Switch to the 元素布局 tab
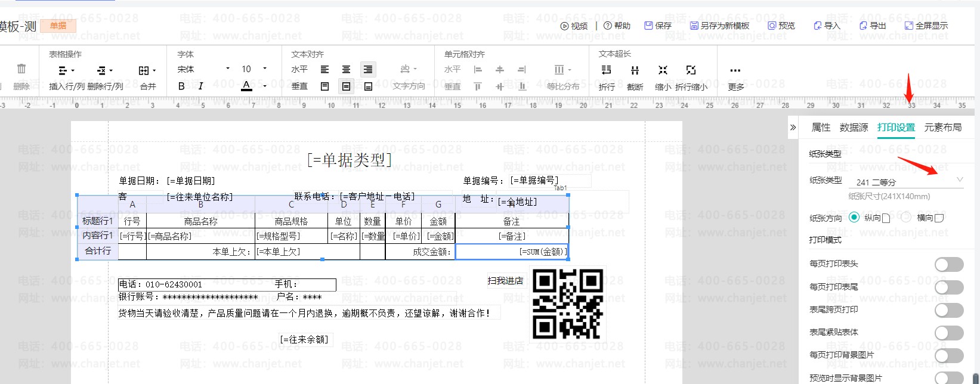Viewport: 980px width, 384px height. tap(942, 128)
